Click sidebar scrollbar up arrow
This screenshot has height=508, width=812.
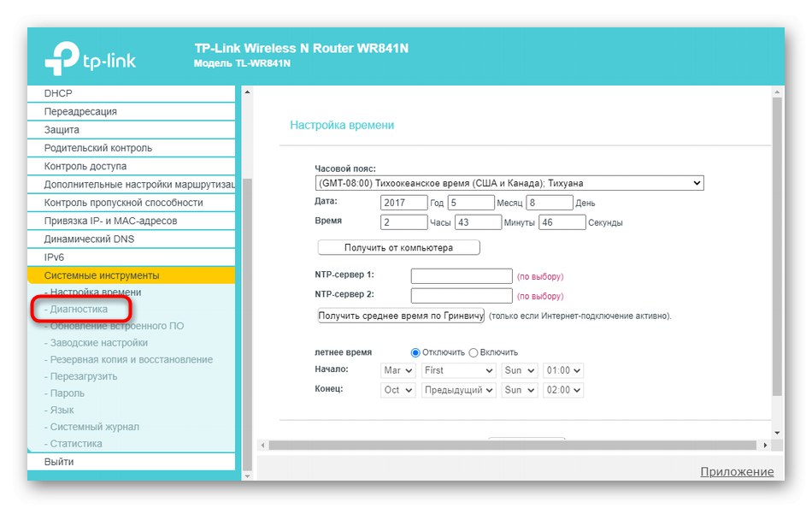247,92
